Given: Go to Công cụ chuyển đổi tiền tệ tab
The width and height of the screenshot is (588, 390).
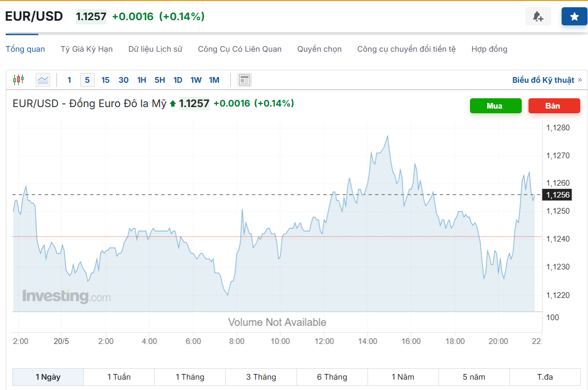Looking at the screenshot, I should 406,49.
